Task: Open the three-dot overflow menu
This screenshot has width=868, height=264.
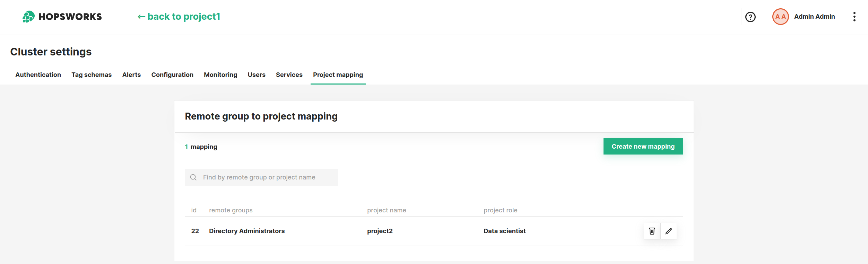Action: click(x=854, y=17)
